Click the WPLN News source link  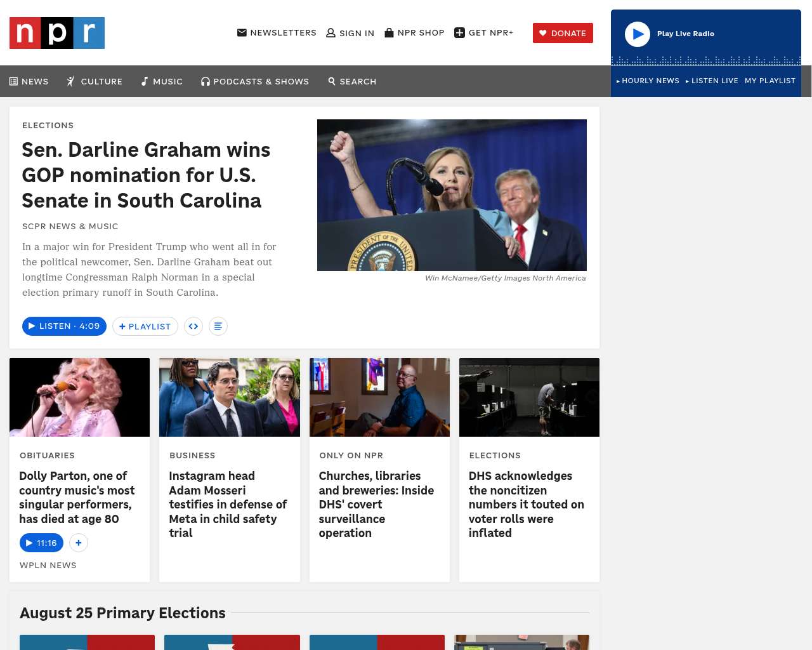coord(48,565)
